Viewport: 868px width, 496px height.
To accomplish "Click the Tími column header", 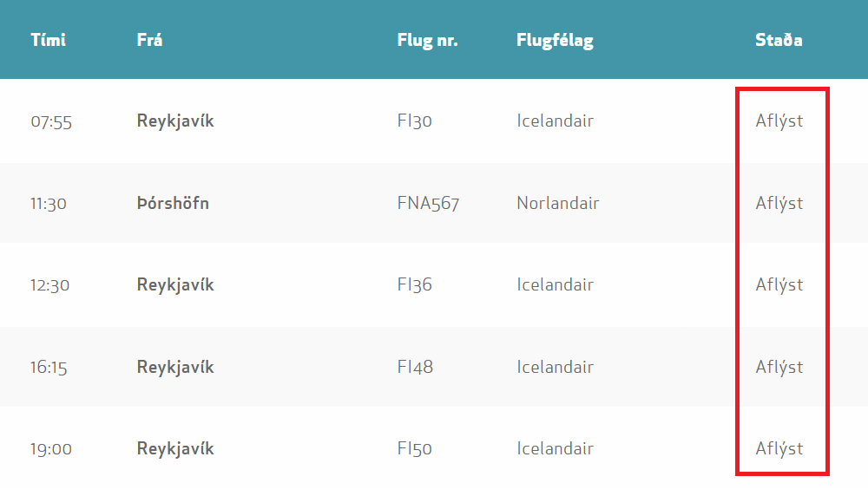I will tap(48, 40).
